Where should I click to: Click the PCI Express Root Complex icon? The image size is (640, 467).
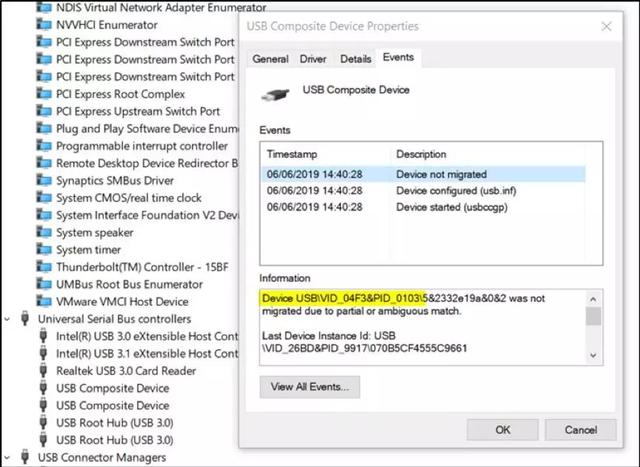pos(44,94)
